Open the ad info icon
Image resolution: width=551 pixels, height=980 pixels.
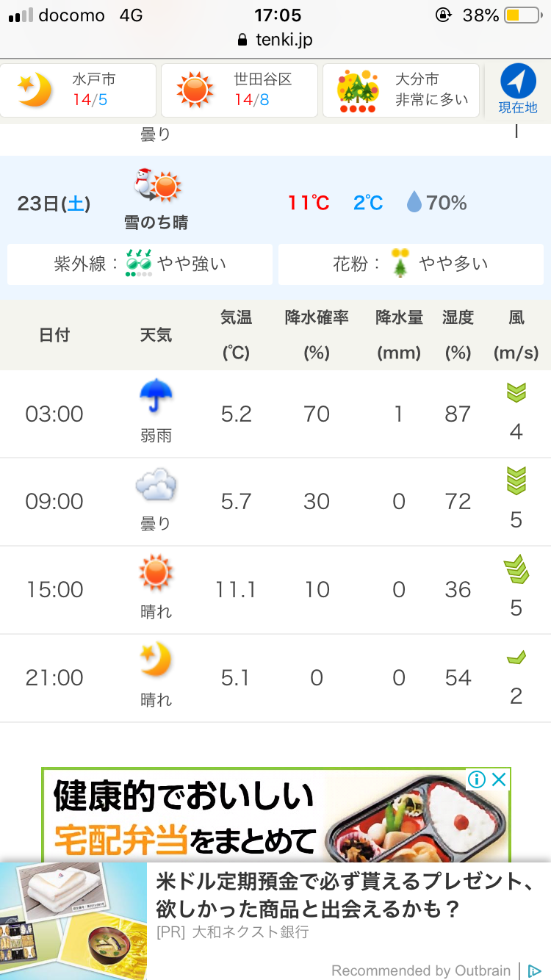tap(477, 780)
